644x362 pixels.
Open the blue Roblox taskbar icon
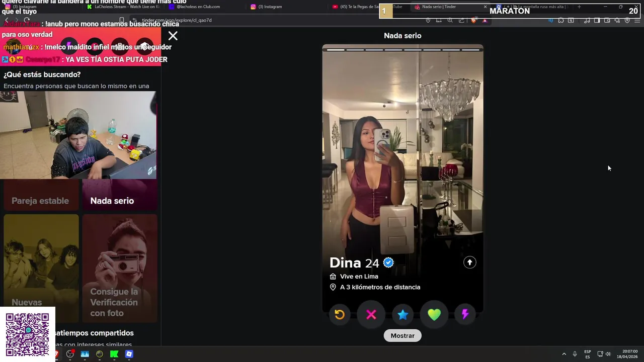(129, 354)
